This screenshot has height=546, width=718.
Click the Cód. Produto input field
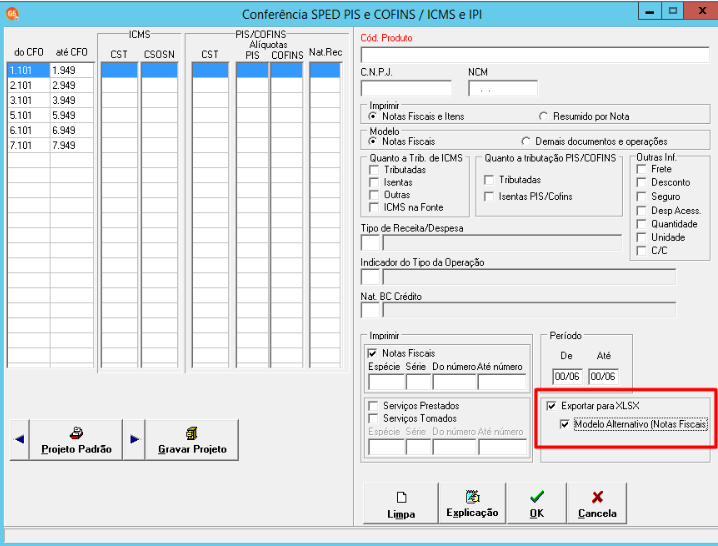click(535, 55)
